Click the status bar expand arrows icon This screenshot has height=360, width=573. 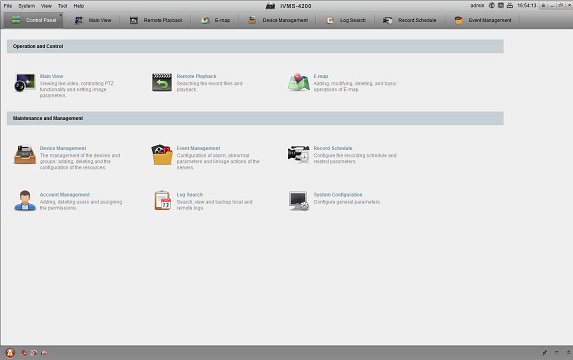point(568,353)
